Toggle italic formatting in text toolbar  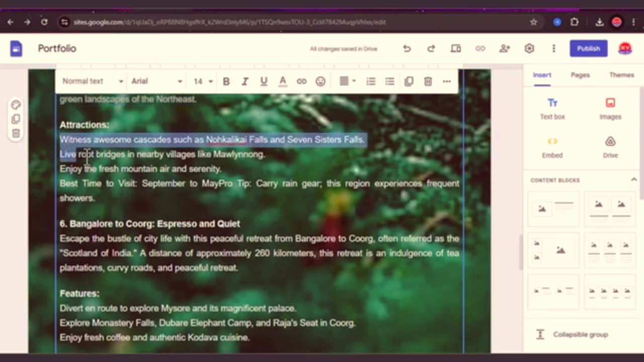[x=245, y=81]
